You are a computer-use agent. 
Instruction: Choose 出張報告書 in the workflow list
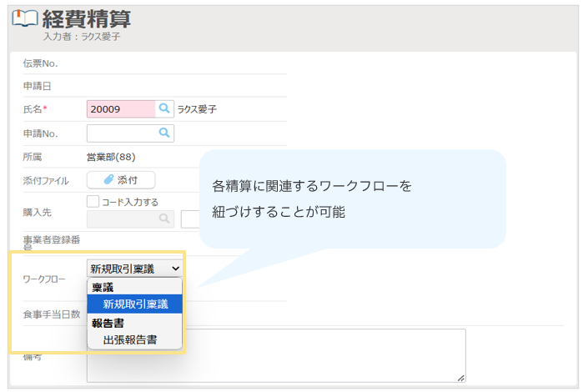tap(130, 339)
